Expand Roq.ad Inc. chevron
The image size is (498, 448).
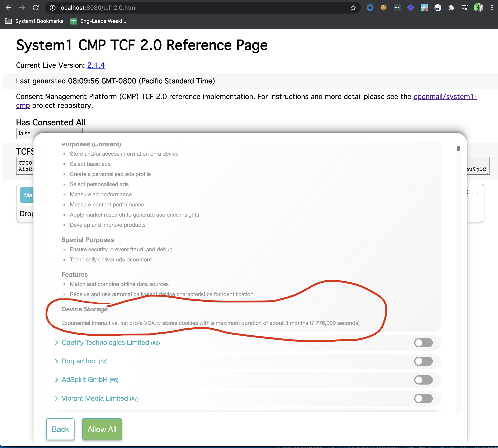tap(57, 361)
